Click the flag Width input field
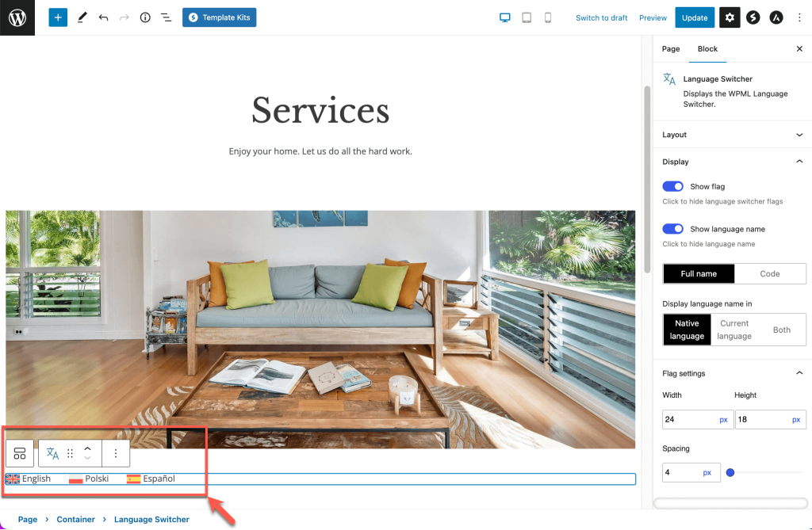The height and width of the screenshot is (530, 812). pos(691,419)
